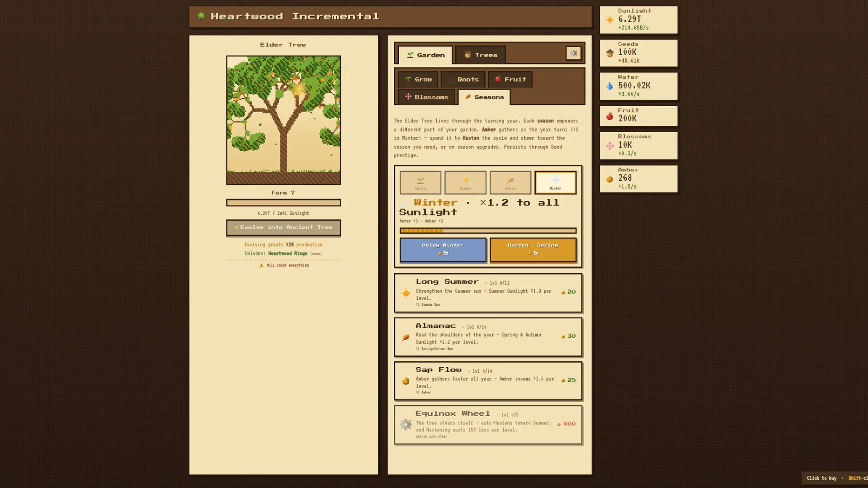The image size is (868, 488).
Task: Open the settings gear icon
Action: click(x=573, y=53)
